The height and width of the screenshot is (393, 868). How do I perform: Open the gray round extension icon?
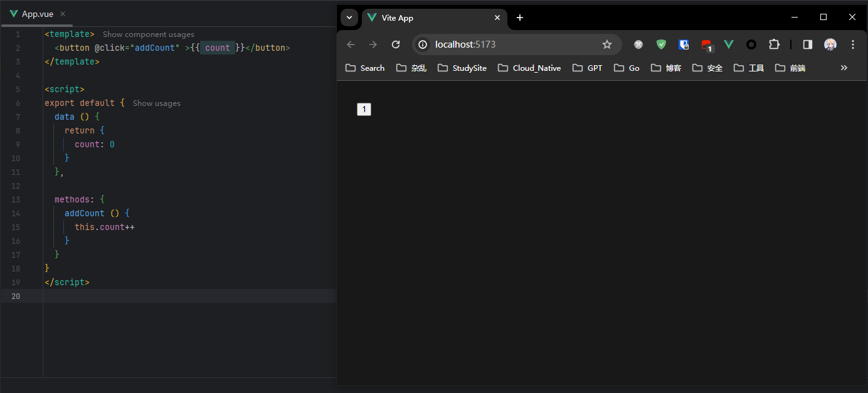[x=638, y=45]
